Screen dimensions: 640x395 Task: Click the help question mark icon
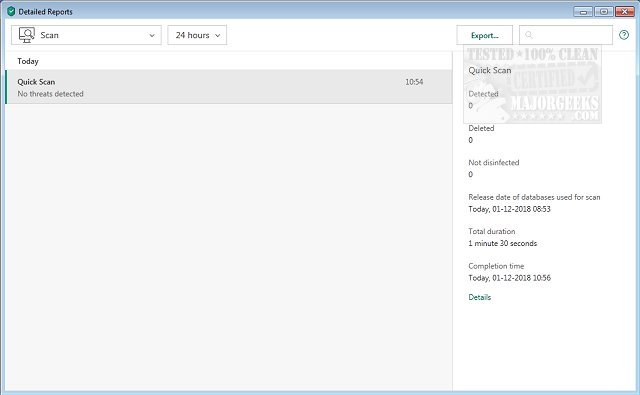624,35
